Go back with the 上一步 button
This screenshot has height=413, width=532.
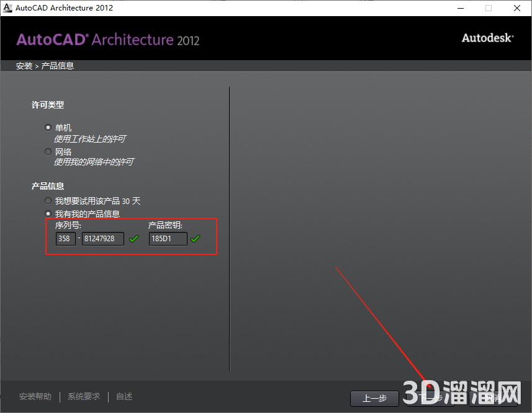coord(374,398)
